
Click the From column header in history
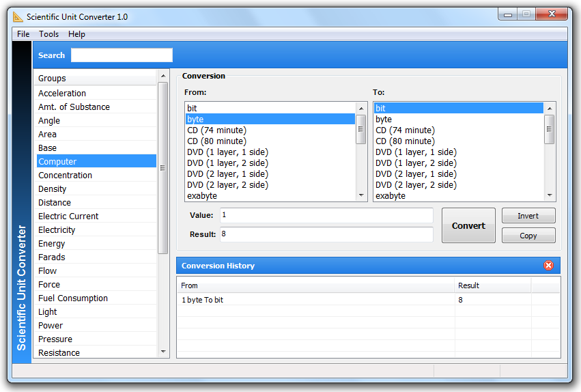tap(315, 285)
